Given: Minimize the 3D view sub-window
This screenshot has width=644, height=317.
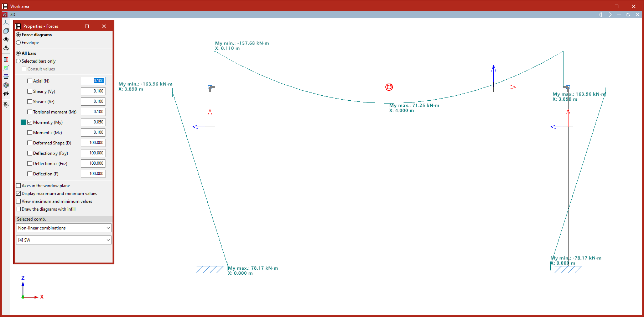Looking at the screenshot, I should click(x=619, y=15).
